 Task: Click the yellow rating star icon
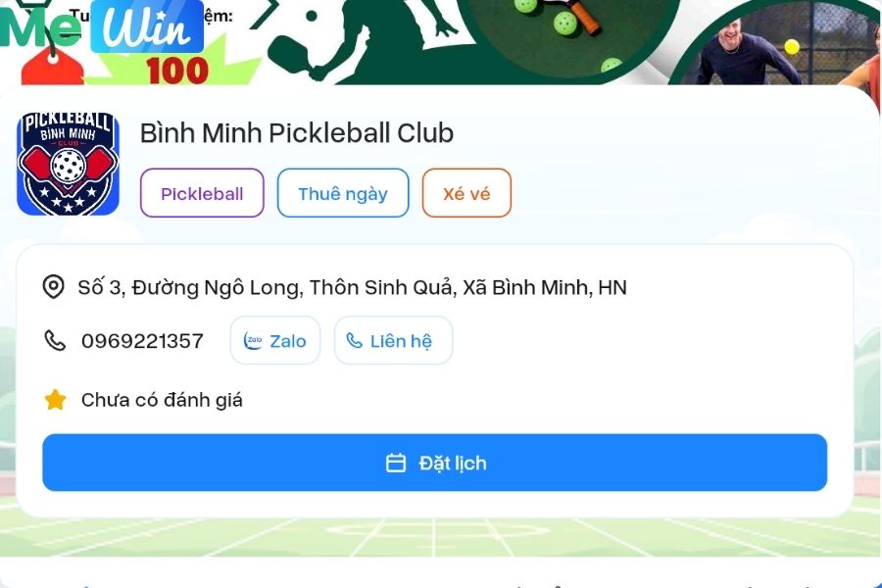point(55,400)
